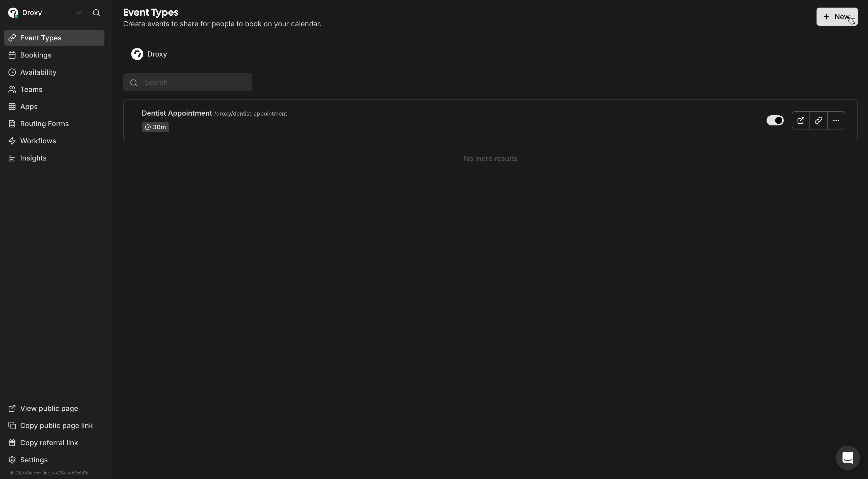Select Routing Forms in sidebar

click(44, 123)
